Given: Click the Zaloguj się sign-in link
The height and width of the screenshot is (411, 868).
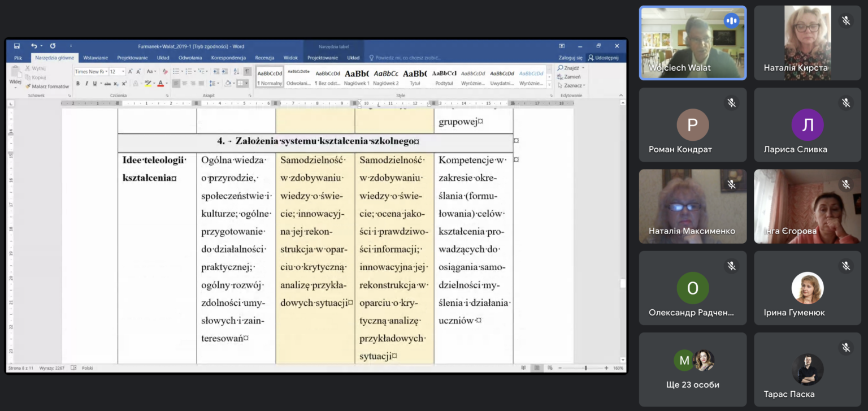Looking at the screenshot, I should pyautogui.click(x=570, y=58).
